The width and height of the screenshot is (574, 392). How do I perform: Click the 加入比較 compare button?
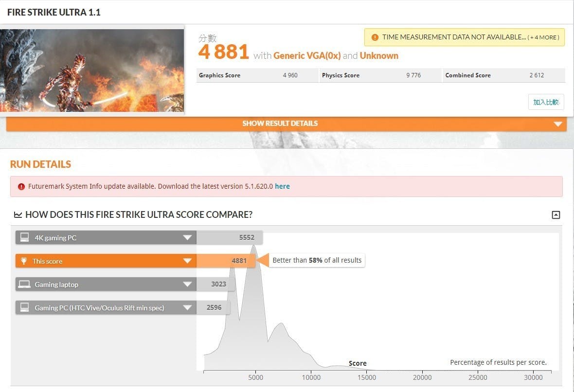[546, 102]
